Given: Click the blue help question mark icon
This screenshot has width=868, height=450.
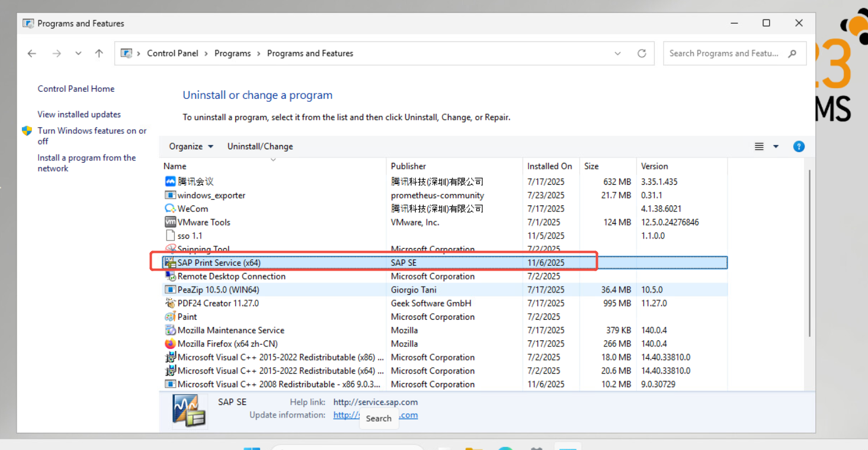Looking at the screenshot, I should pos(799,146).
